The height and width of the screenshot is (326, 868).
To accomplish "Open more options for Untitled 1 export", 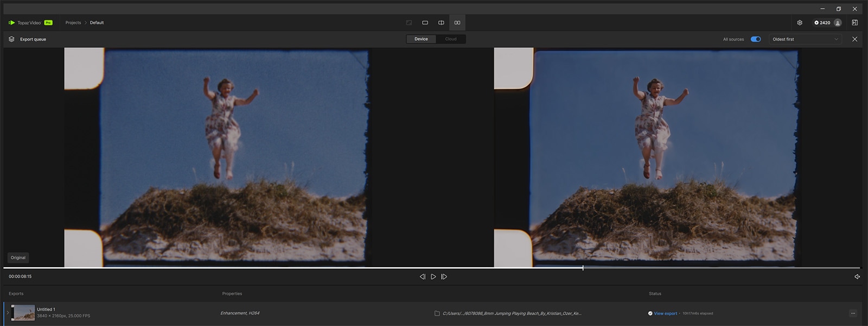I will pyautogui.click(x=853, y=314).
